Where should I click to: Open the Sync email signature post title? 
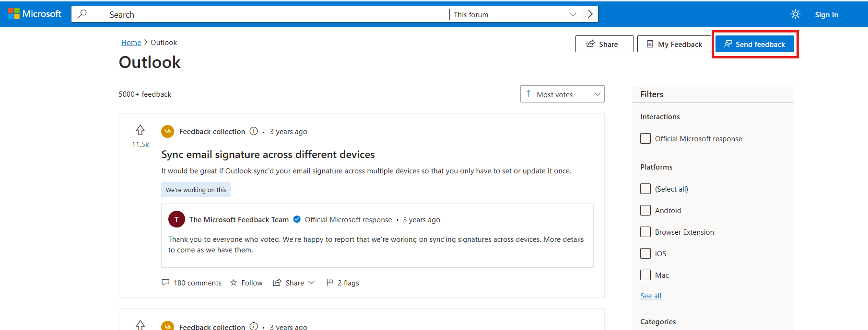(268, 154)
